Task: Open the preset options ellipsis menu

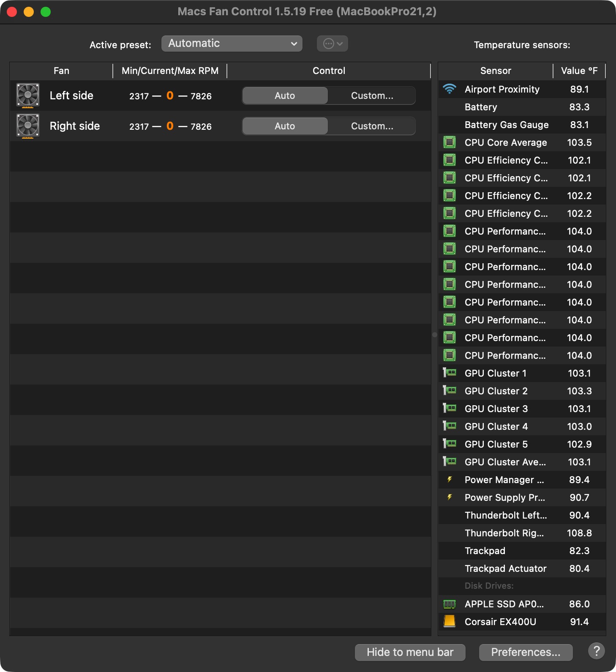Action: click(x=333, y=44)
